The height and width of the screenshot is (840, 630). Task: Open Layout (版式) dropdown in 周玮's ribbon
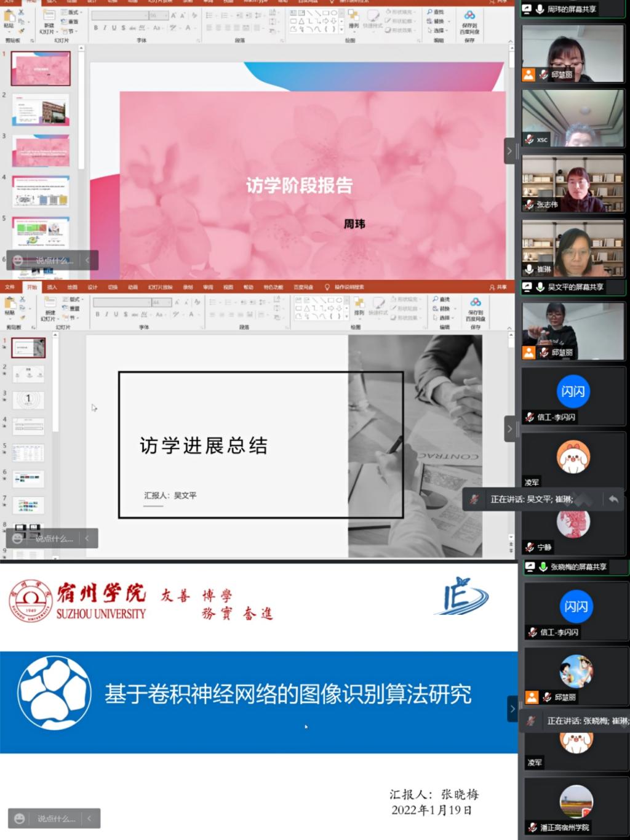(x=70, y=12)
